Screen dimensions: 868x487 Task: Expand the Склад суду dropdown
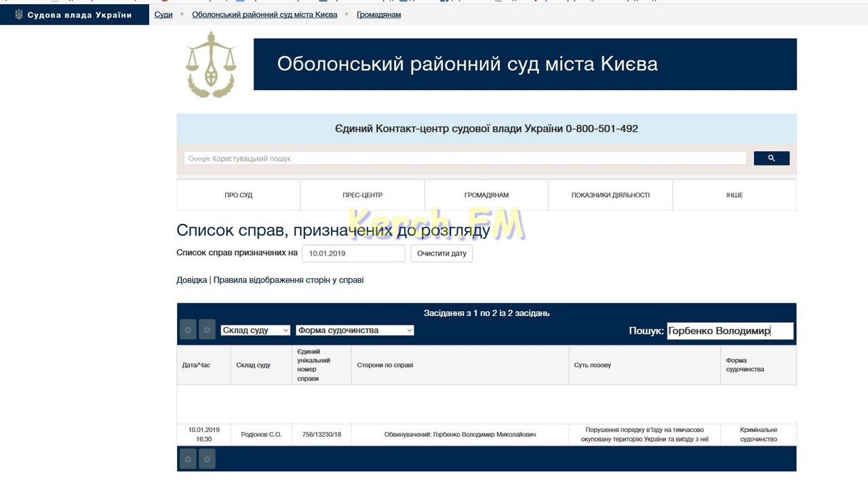(256, 330)
